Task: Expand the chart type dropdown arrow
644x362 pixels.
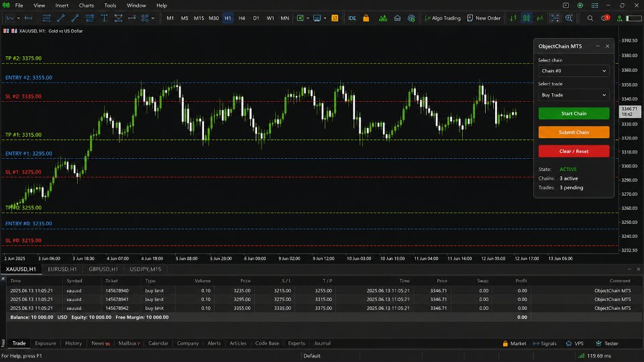Action: (x=19, y=18)
